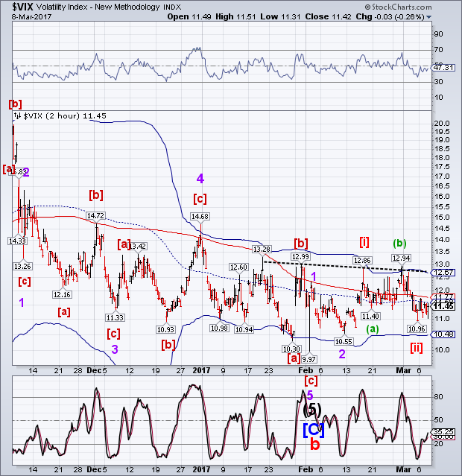This screenshot has height=476, width=462.
Task: Click the blue [C] wave annotation
Action: click(x=314, y=430)
